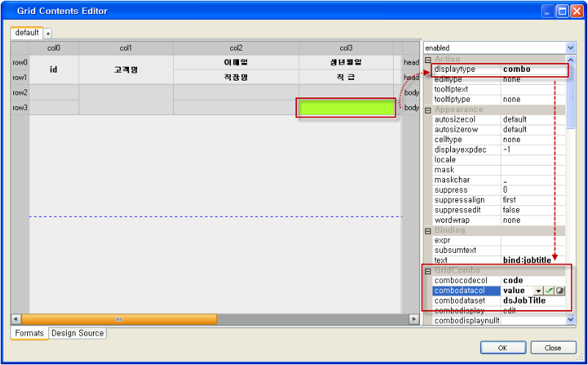Select the row3 row header
The image size is (588, 365).
pyautogui.click(x=20, y=108)
